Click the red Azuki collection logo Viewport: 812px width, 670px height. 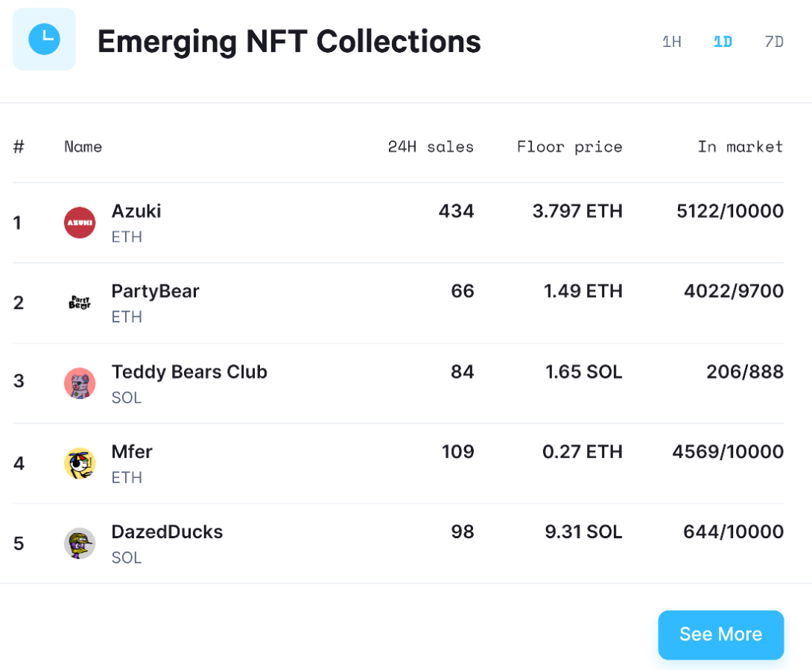(x=80, y=223)
